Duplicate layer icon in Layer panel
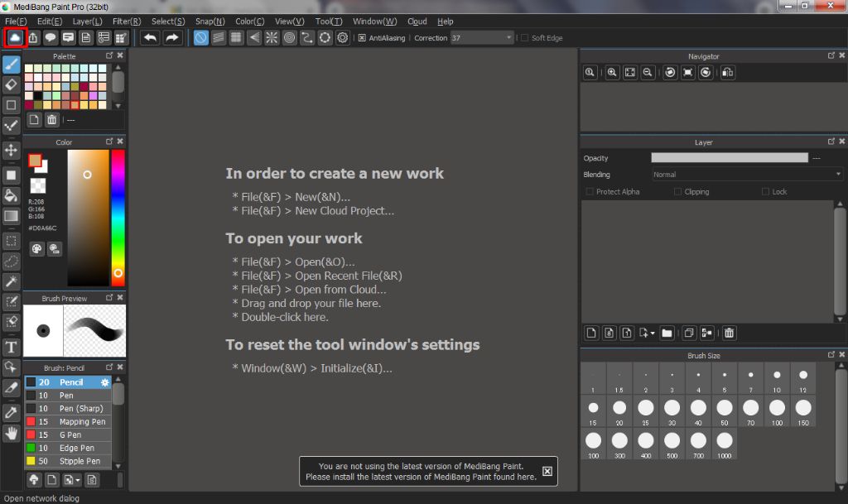This screenshot has height=504, width=848. pyautogui.click(x=688, y=333)
